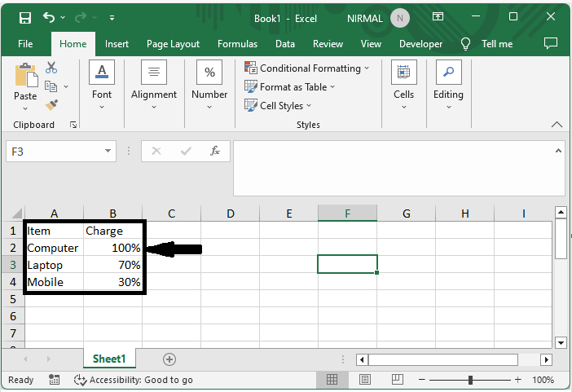Expand the Number group
572x392 pixels.
click(209, 86)
